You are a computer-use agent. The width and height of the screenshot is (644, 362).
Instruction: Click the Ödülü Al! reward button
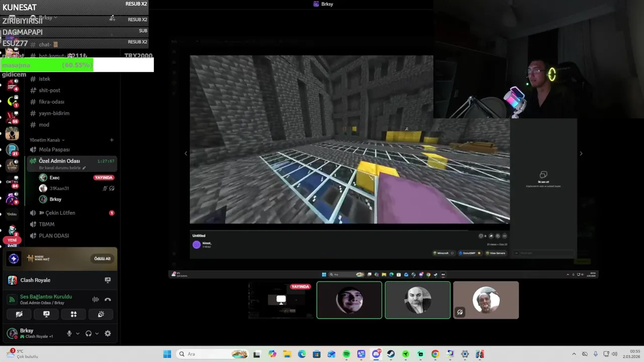[102, 258]
